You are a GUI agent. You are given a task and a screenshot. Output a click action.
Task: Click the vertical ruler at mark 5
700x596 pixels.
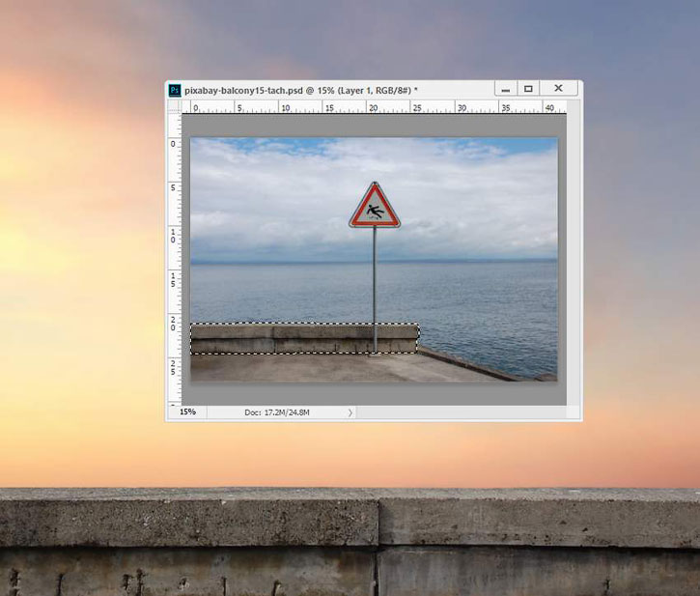[175, 187]
